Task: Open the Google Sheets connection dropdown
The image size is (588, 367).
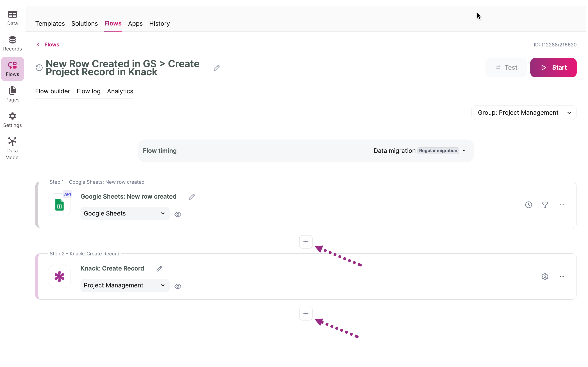Action: 125,214
